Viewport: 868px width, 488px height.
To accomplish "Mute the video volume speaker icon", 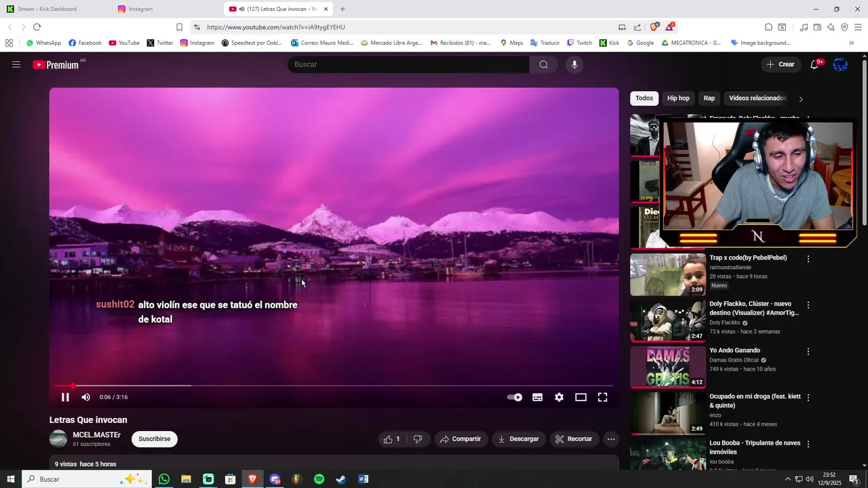I will click(86, 397).
